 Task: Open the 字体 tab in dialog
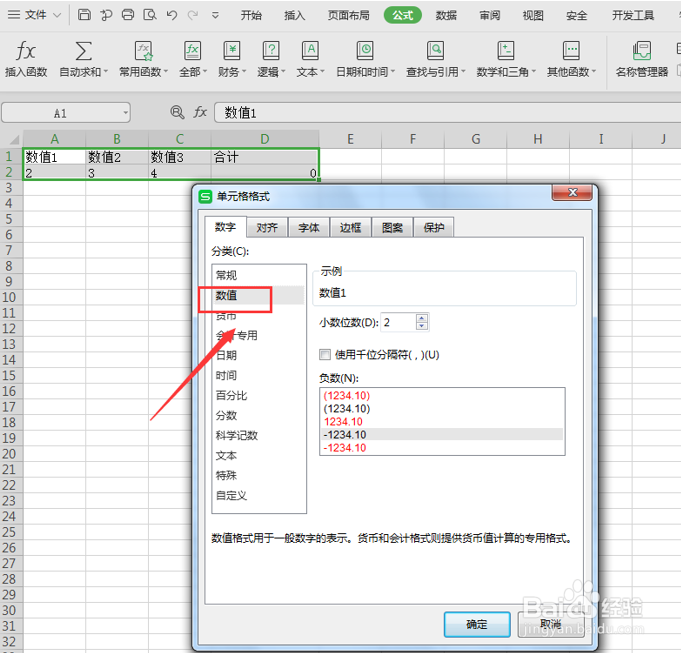tap(308, 227)
